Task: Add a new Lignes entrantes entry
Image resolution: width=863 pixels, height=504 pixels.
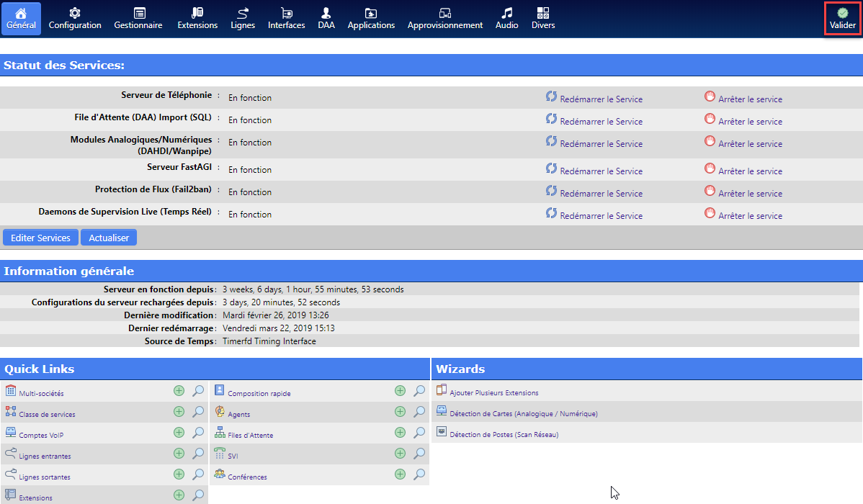Action: [x=179, y=454]
